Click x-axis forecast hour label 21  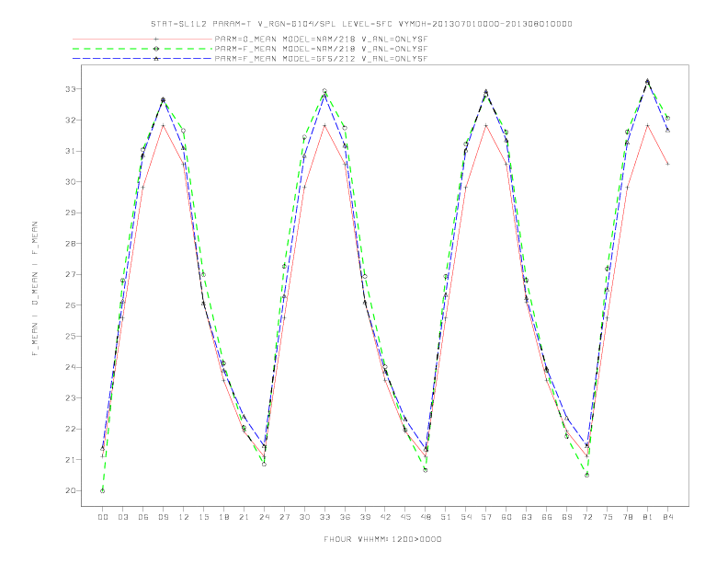tap(244, 517)
